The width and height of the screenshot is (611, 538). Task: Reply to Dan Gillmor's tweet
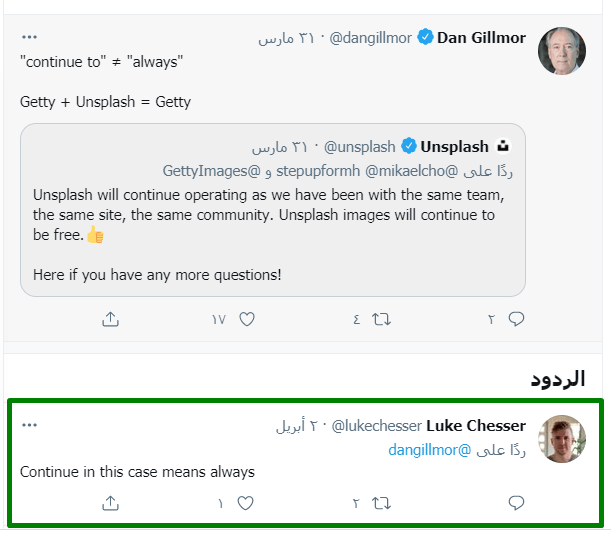[517, 319]
